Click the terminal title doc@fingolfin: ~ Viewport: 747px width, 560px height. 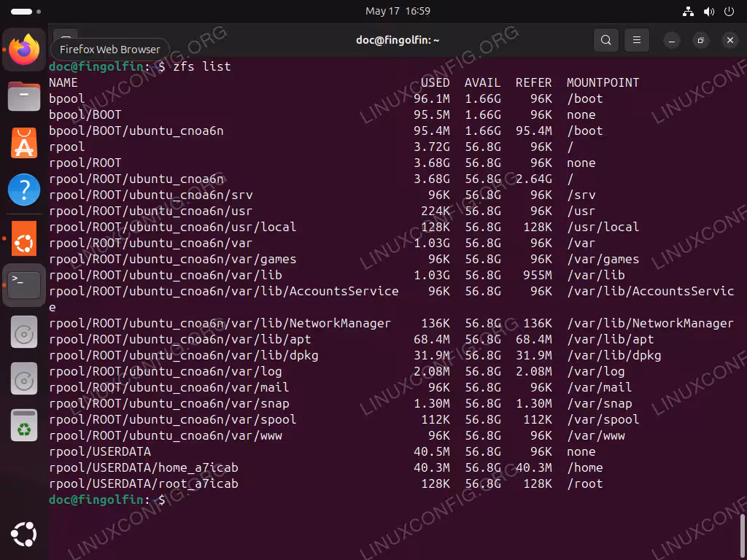click(x=398, y=41)
